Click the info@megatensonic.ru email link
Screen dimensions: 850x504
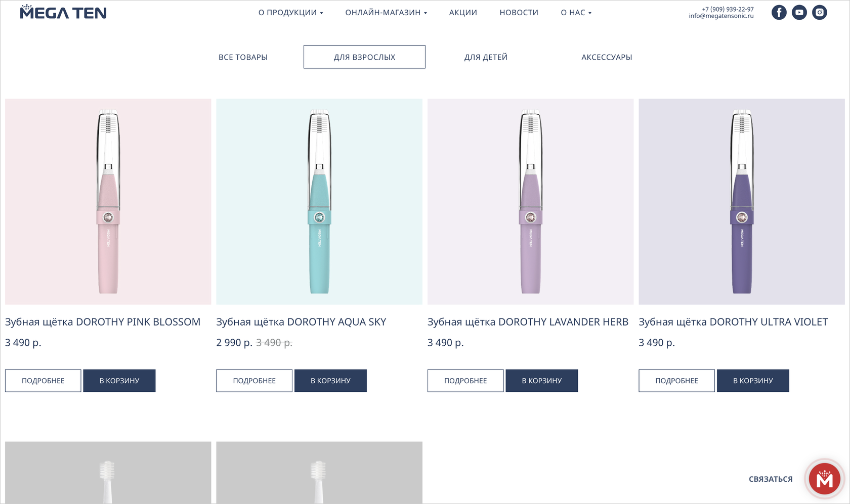pyautogui.click(x=721, y=16)
